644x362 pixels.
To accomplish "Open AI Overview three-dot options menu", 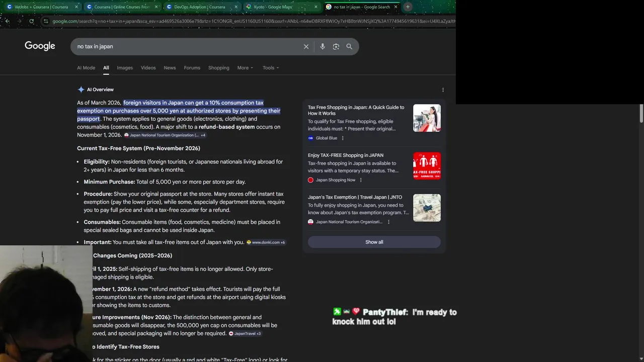I will (x=443, y=90).
